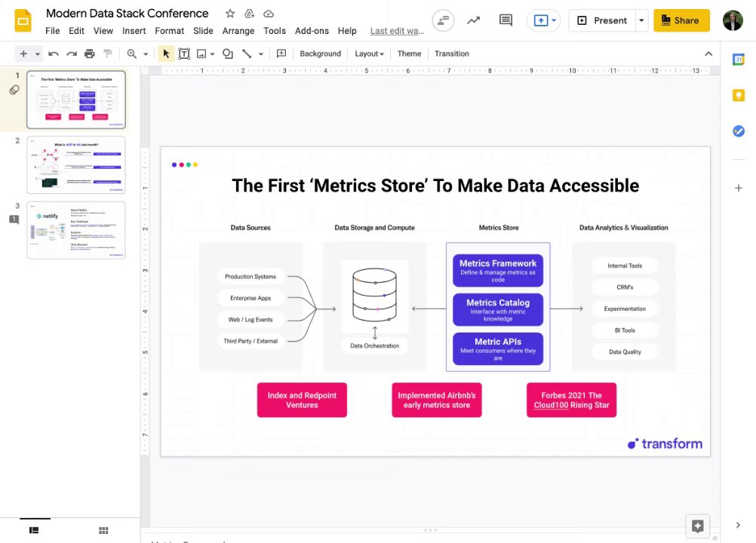Select slide 1 thumbnail
Image resolution: width=756 pixels, height=543 pixels.
tap(76, 100)
